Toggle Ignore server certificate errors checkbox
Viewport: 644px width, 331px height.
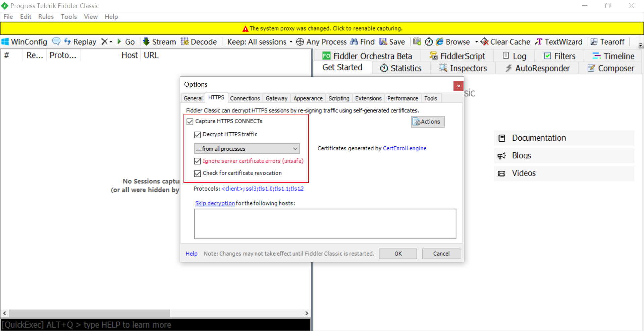(197, 161)
